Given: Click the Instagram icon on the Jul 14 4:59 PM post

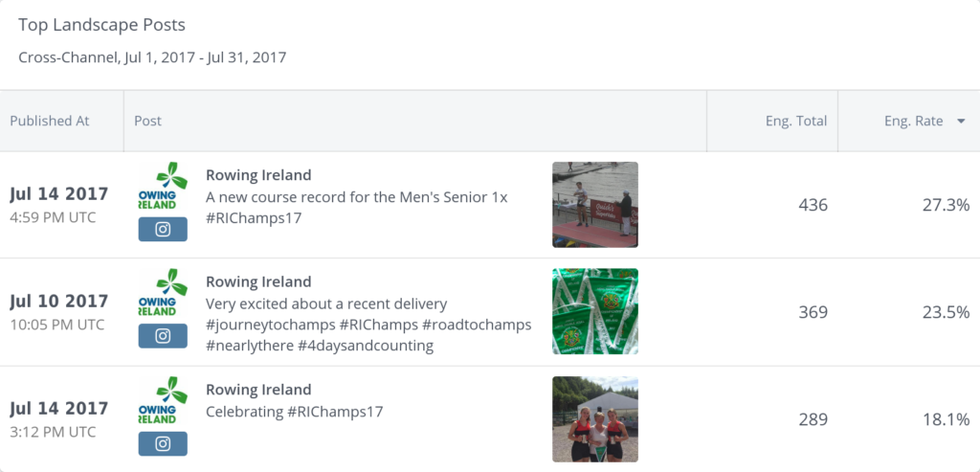Looking at the screenshot, I should click(163, 230).
